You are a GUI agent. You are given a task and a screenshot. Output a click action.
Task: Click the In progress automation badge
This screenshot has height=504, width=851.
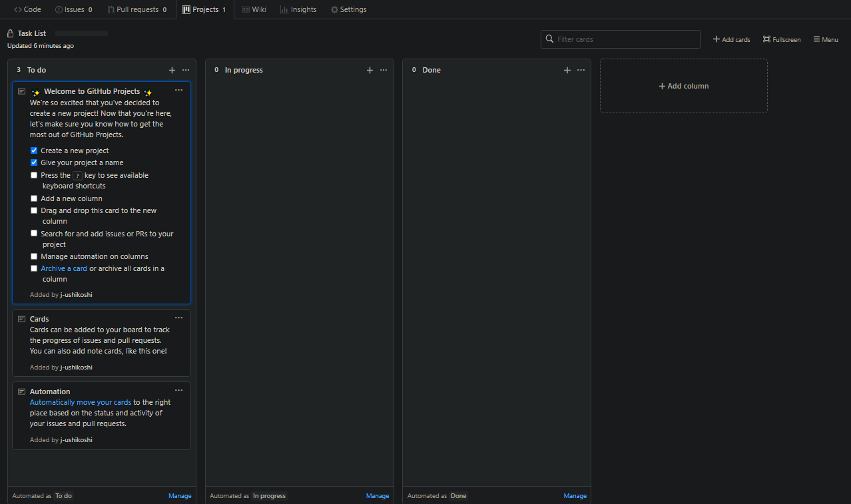[x=270, y=496]
